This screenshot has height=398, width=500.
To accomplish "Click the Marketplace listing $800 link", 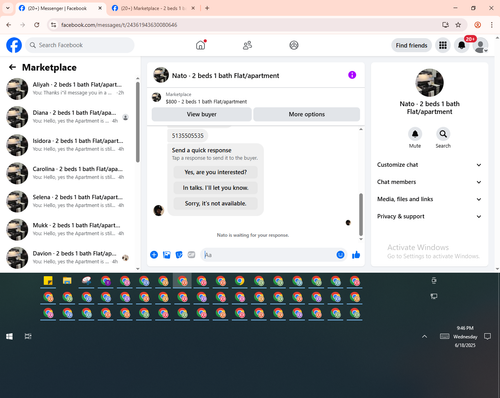I will pos(206,102).
